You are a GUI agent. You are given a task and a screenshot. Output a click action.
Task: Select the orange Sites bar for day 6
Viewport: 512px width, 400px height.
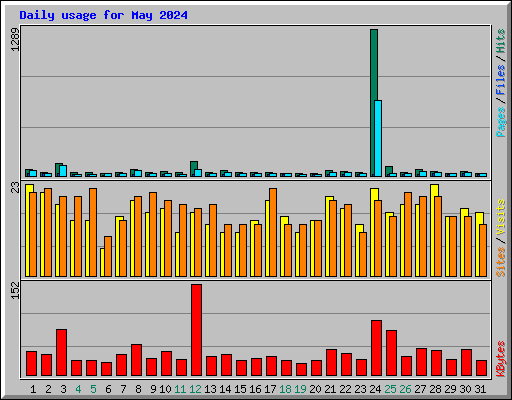pos(108,256)
